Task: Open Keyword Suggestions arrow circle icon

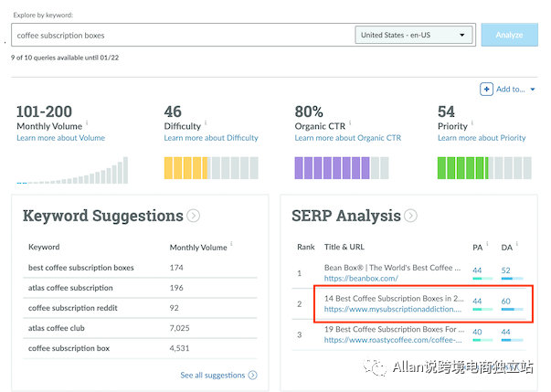Action: tap(194, 216)
